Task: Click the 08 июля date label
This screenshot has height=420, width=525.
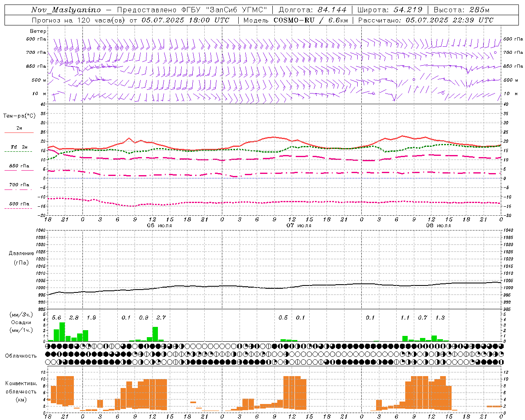Action: [x=438, y=226]
